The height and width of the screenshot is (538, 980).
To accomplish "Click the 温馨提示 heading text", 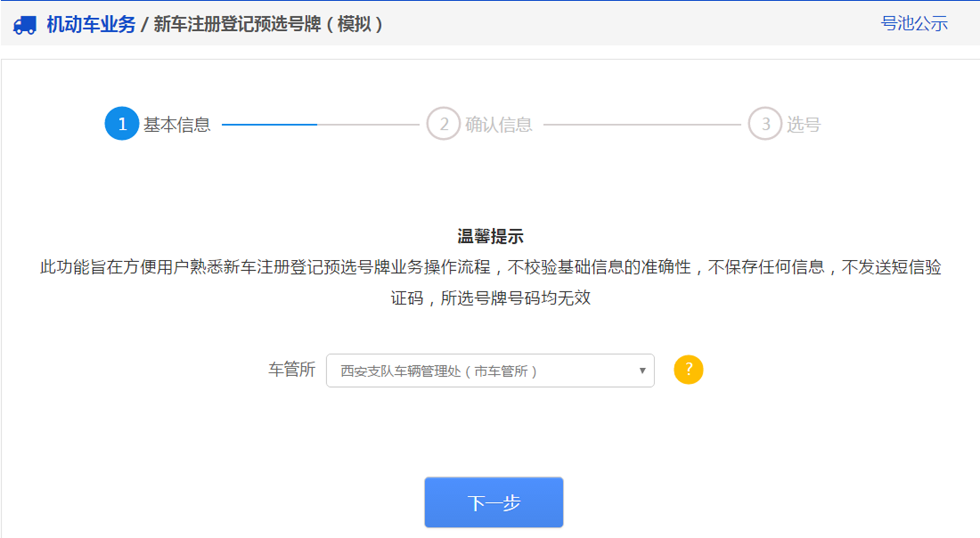I will pos(490,237).
